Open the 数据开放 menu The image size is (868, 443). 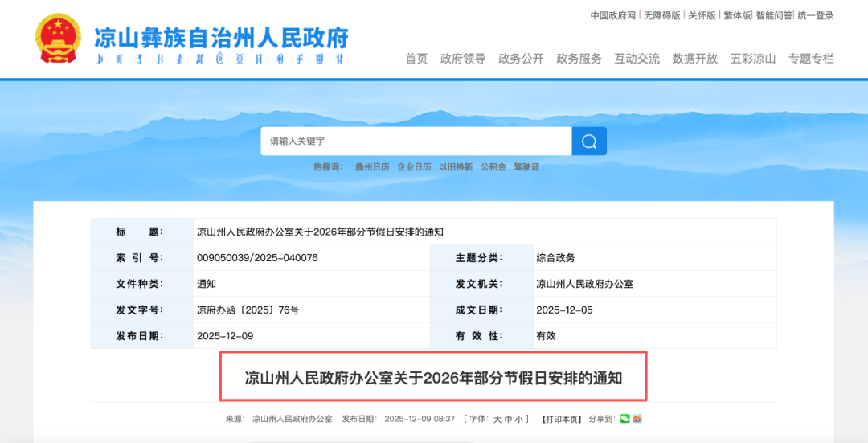pos(694,59)
